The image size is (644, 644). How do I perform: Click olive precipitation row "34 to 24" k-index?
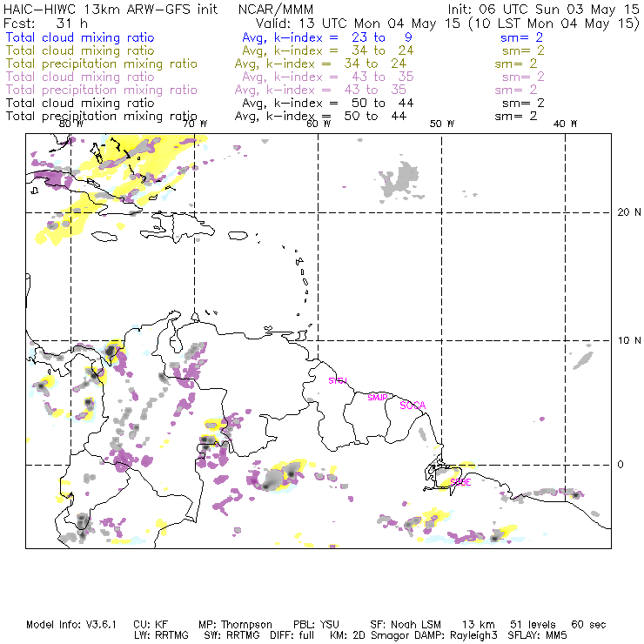(x=375, y=64)
